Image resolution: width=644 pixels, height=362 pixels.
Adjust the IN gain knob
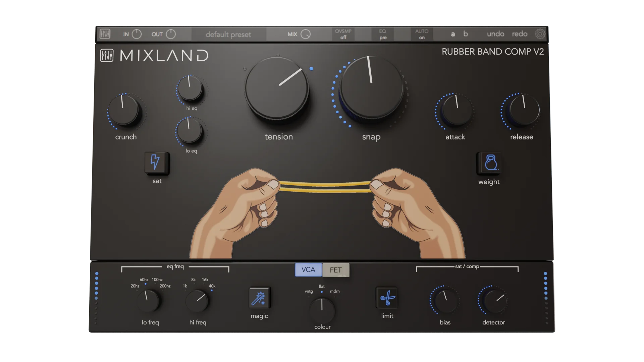137,34
